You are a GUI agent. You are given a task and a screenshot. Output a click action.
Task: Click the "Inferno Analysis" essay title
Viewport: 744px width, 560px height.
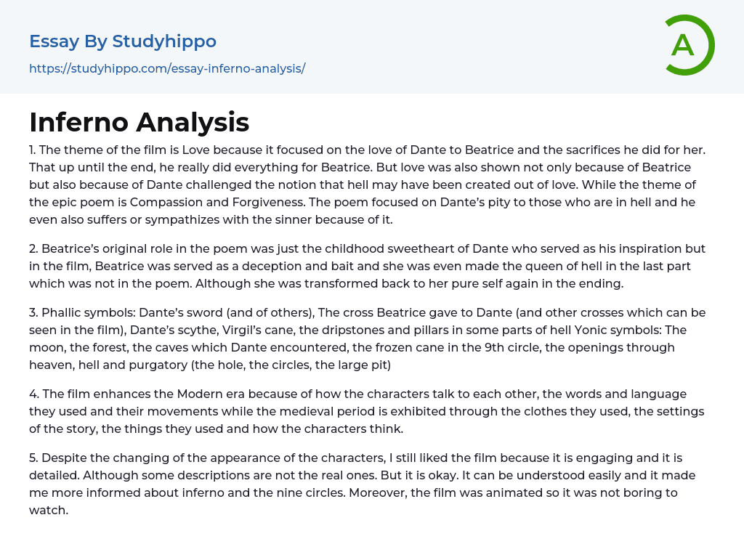pos(139,122)
